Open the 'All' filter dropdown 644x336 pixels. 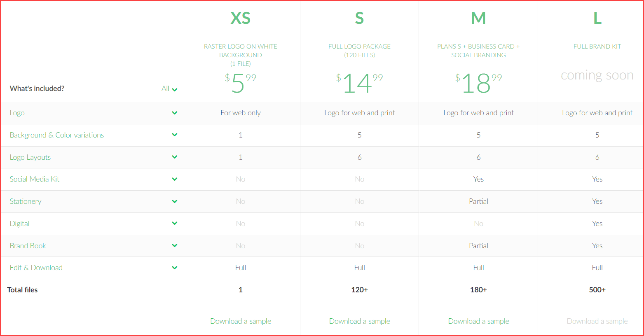(169, 89)
